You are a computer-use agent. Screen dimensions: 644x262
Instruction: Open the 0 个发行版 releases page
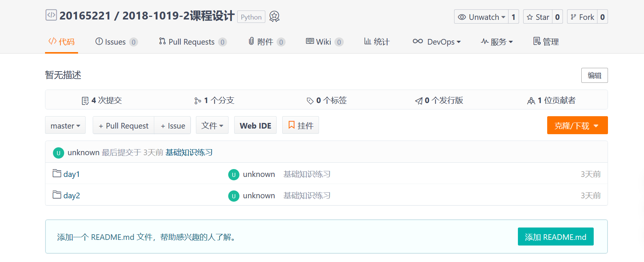click(x=439, y=100)
